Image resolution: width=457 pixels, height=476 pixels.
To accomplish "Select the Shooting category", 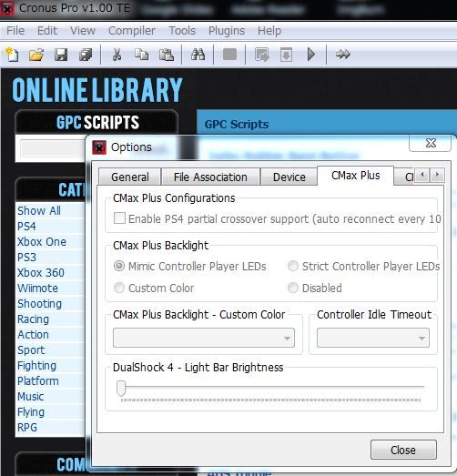I will 39,304.
